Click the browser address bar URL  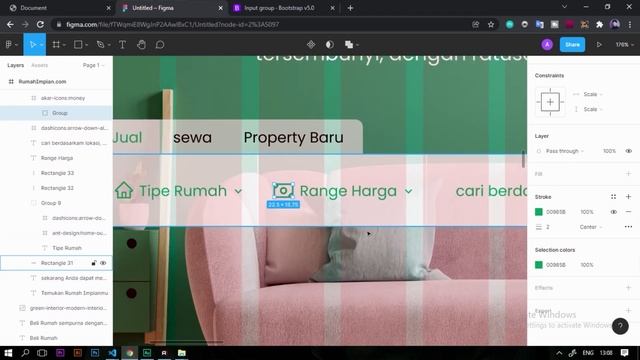(x=173, y=24)
